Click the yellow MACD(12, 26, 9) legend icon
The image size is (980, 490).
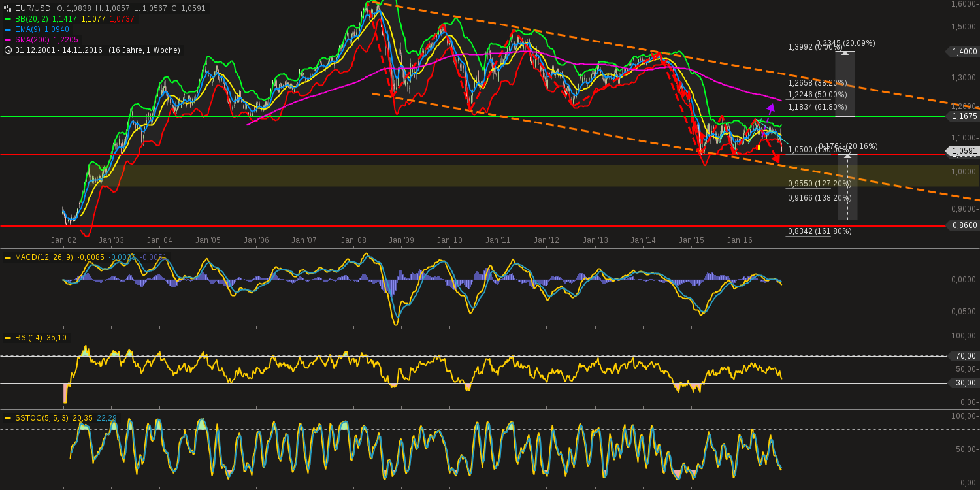pos(7,257)
